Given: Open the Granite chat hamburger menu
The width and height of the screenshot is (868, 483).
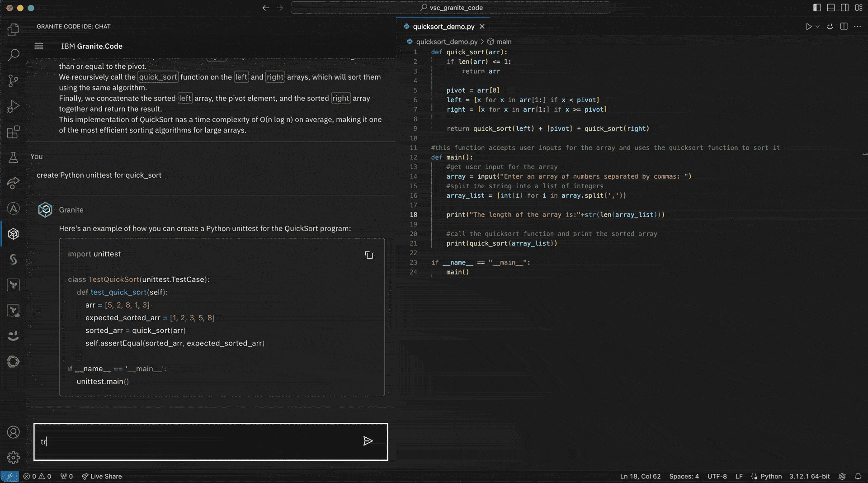Looking at the screenshot, I should [39, 46].
